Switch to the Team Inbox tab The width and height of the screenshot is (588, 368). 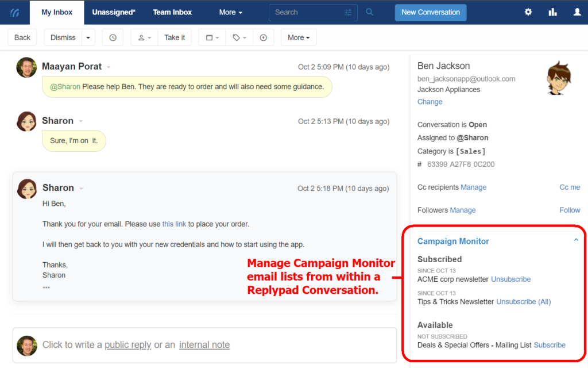(x=172, y=11)
